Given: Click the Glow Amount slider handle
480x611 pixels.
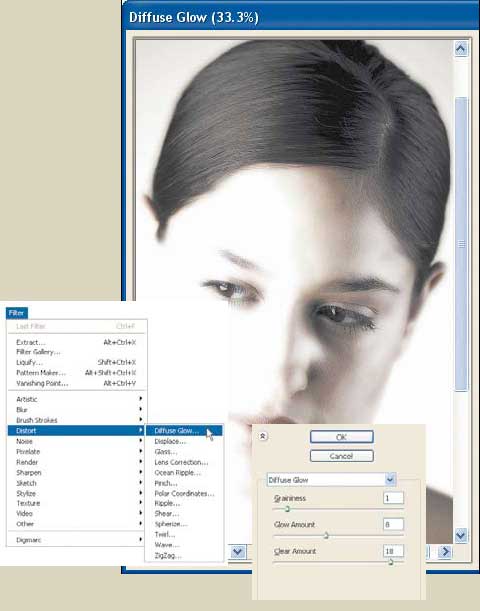Looking at the screenshot, I should [x=326, y=536].
